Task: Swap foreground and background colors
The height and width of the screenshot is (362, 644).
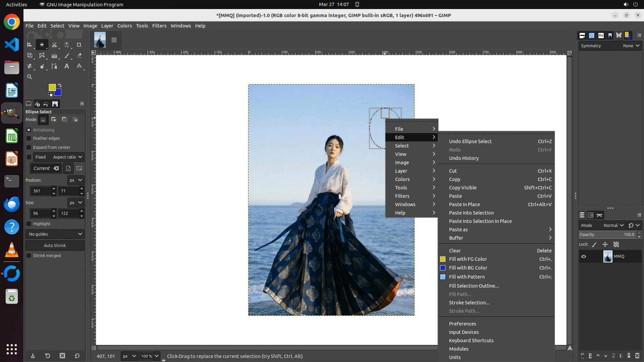Action: pos(60,85)
